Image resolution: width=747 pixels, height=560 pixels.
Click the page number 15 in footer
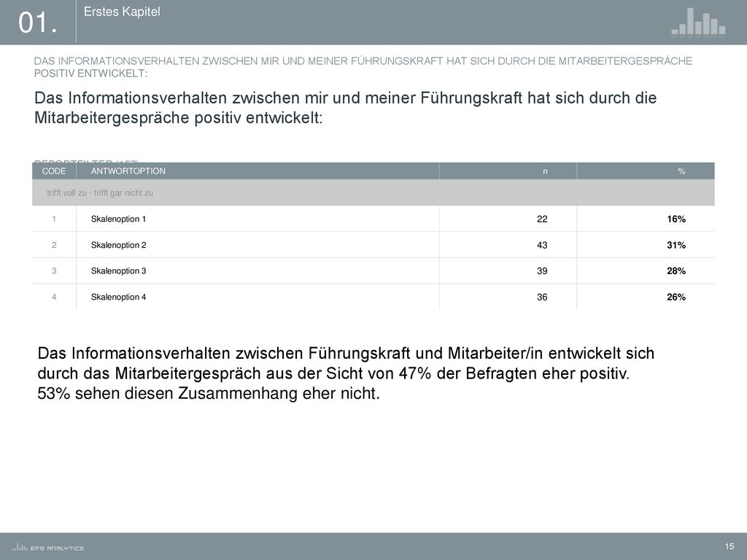click(729, 547)
